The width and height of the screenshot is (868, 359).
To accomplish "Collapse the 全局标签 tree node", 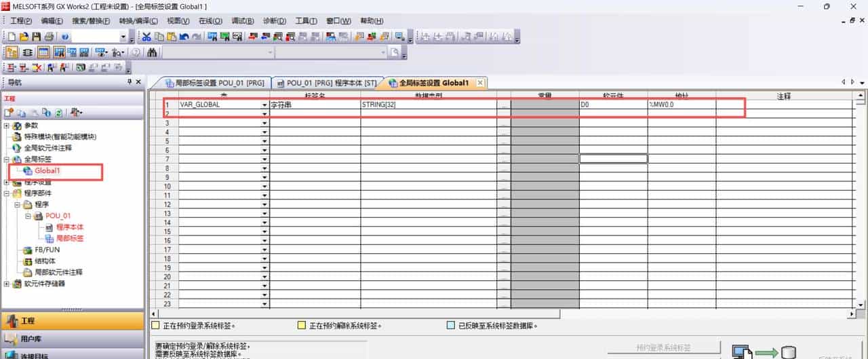I will coord(7,159).
